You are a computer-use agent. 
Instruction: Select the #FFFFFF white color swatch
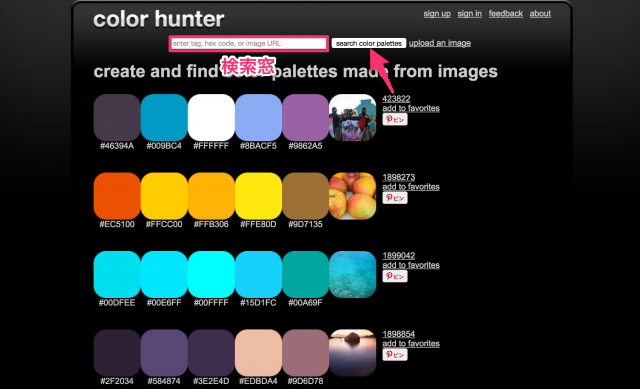tap(211, 118)
